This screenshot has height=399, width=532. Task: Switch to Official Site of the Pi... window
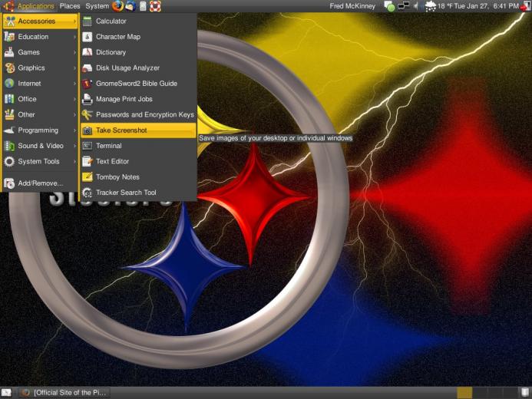[64, 393]
